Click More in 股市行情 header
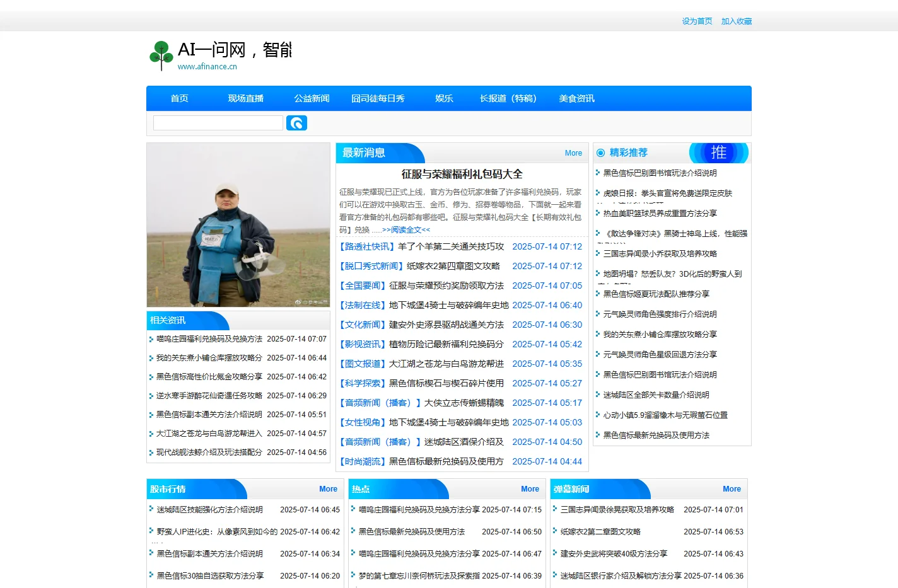 (x=328, y=489)
